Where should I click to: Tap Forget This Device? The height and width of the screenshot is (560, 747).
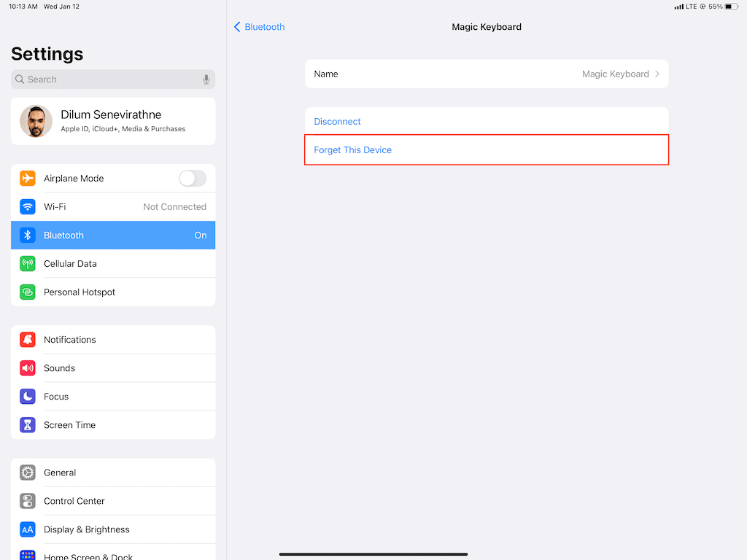[x=353, y=150]
